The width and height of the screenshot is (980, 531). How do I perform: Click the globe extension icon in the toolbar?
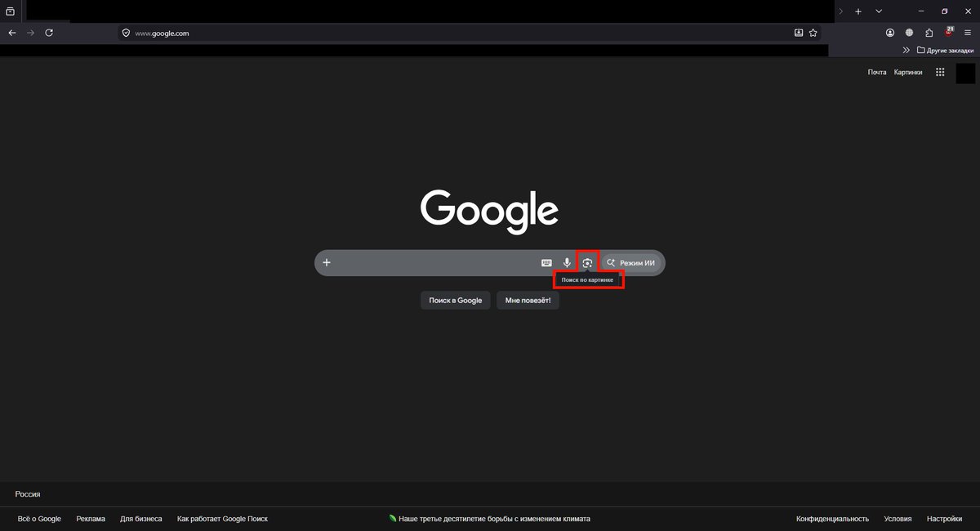909,33
